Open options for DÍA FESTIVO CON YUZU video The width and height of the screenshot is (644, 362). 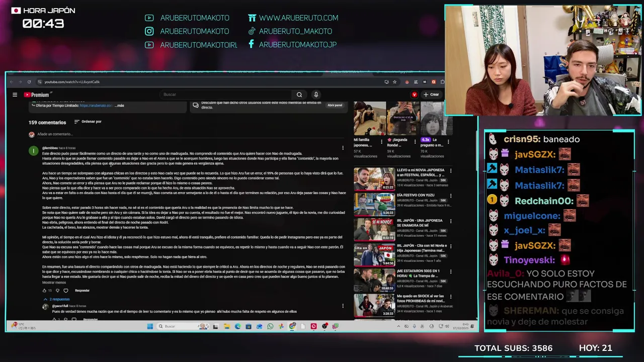[450, 196]
